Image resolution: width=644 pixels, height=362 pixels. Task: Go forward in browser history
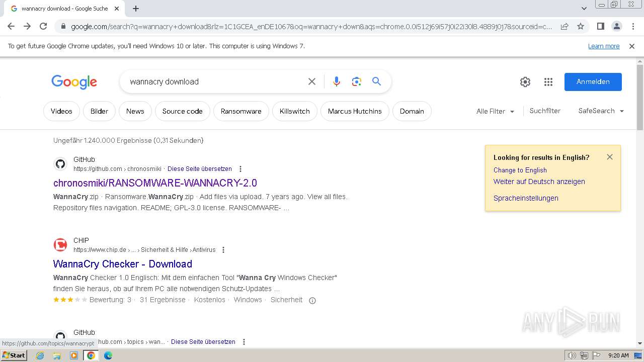pos(27,26)
